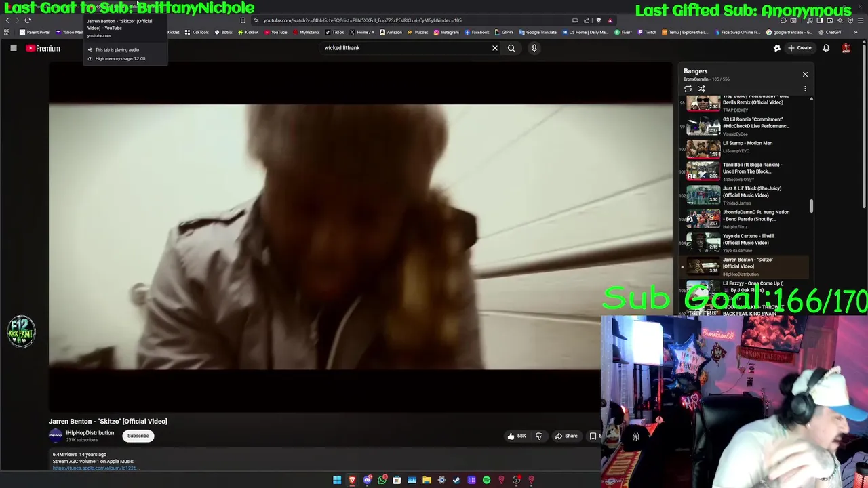Open KickBot bookmark

pos(248,32)
